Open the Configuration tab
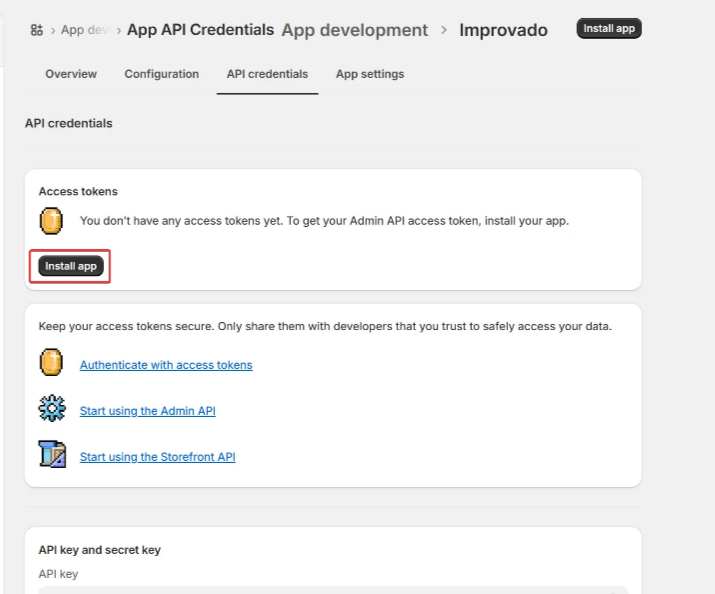This screenshot has height=594, width=715. pyautogui.click(x=161, y=74)
